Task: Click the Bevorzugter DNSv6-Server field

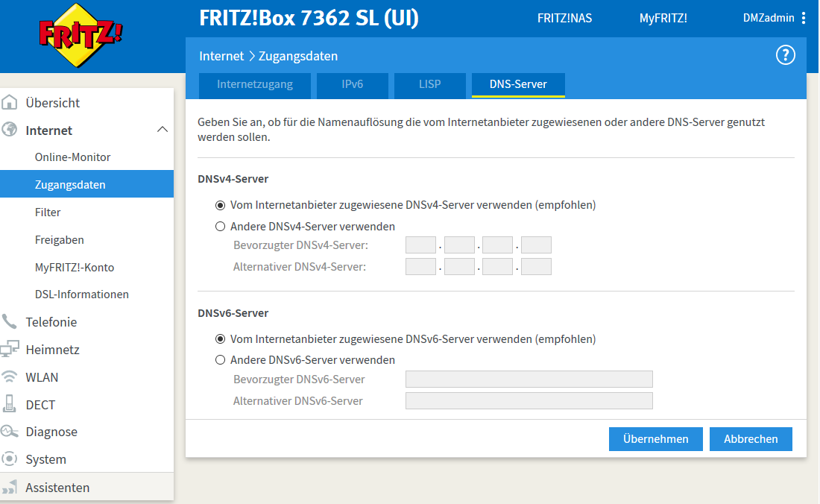Action: [529, 379]
